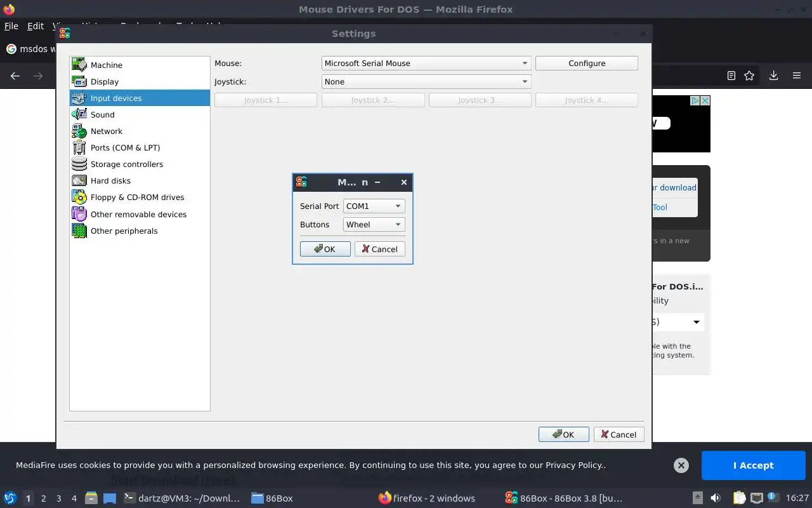Open terminal dartz@VM3 taskbar entry
The height and width of the screenshot is (508, 812).
point(182,498)
